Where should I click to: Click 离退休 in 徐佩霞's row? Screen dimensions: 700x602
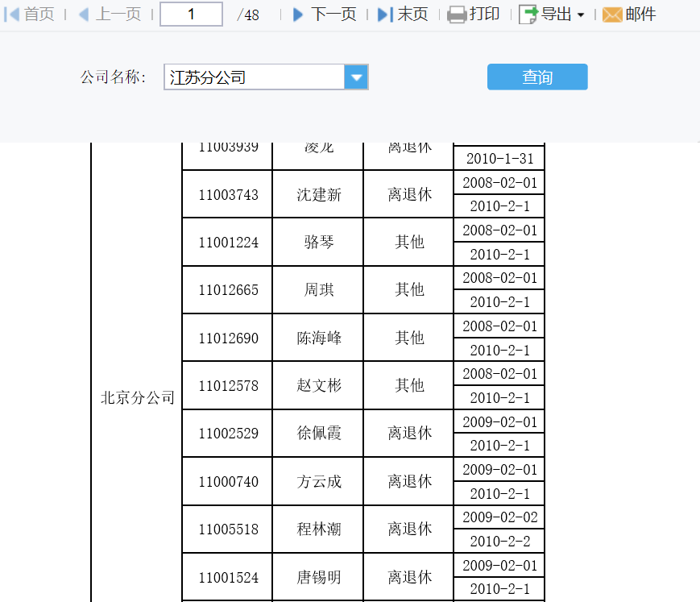409,434
